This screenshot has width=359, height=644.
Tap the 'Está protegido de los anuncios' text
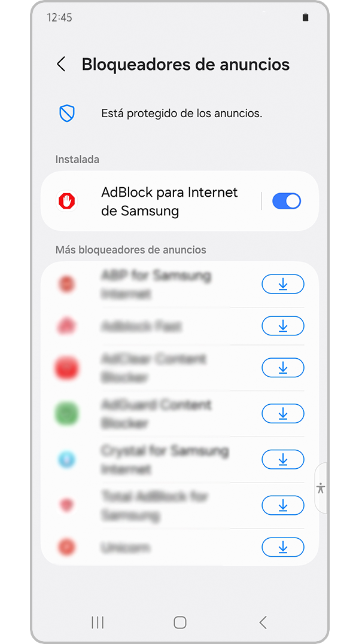click(181, 114)
